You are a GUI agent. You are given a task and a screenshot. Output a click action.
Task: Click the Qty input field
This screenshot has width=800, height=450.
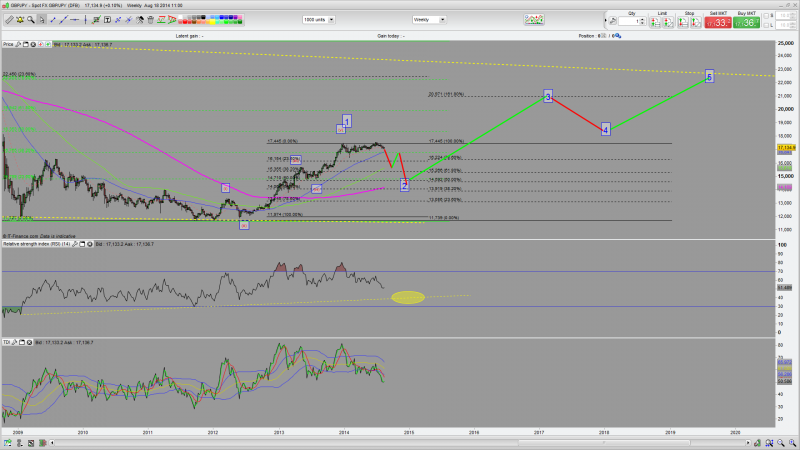(629, 21)
